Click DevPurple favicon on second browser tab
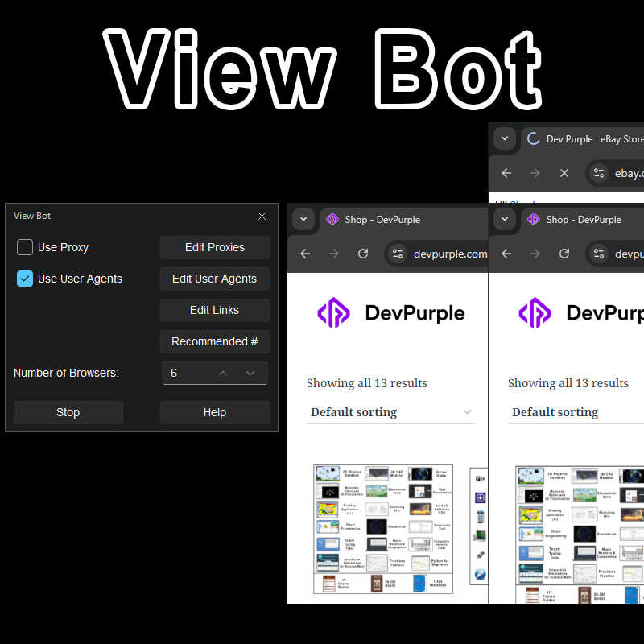644x644 pixels. click(x=534, y=219)
